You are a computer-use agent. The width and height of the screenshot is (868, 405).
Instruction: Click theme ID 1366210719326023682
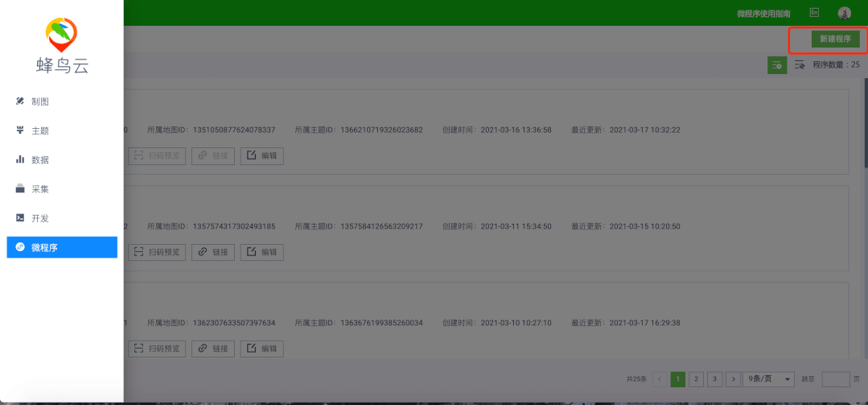[x=381, y=130]
